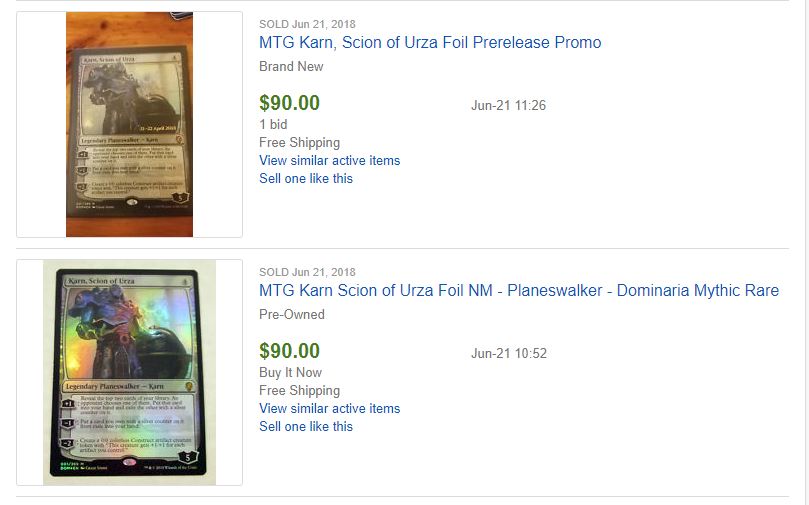Open the rainbow foil Karn card thumbnail
This screenshot has height=505, width=809.
coord(130,372)
